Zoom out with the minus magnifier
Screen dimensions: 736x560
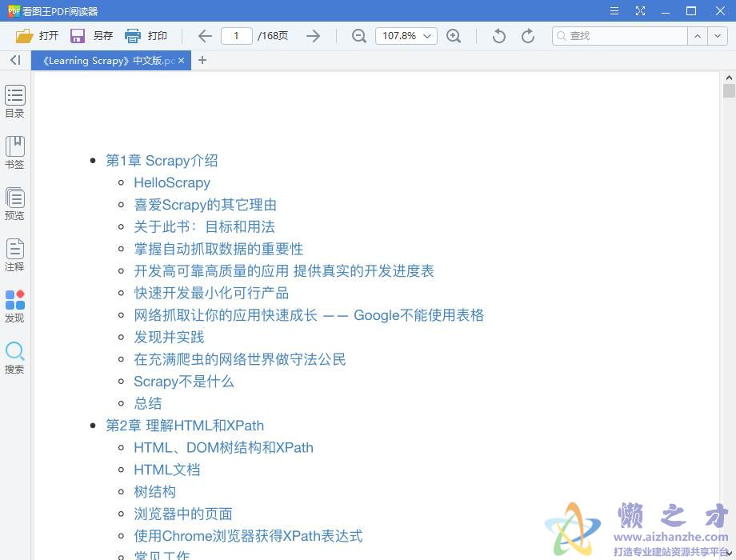[359, 36]
